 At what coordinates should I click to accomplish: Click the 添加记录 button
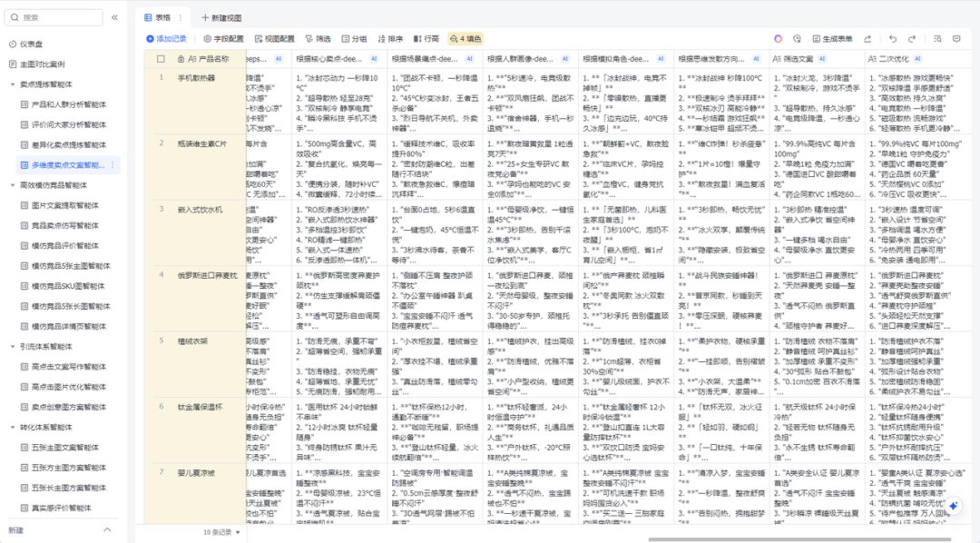tap(167, 39)
